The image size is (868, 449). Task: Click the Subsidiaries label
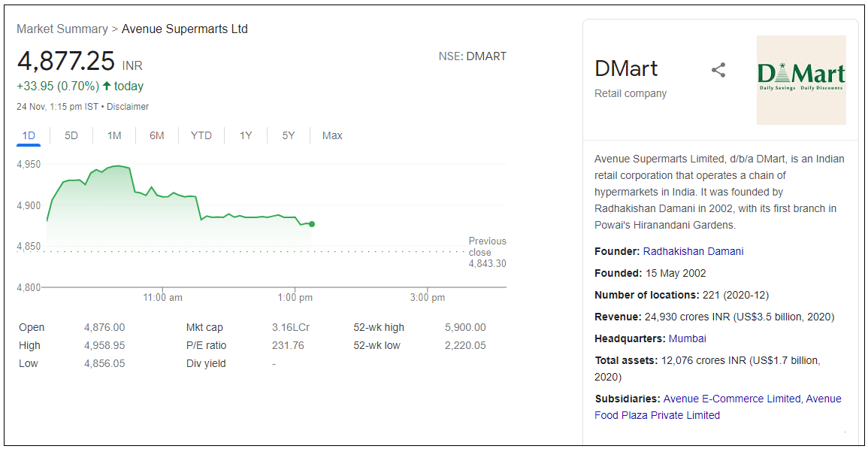(628, 399)
